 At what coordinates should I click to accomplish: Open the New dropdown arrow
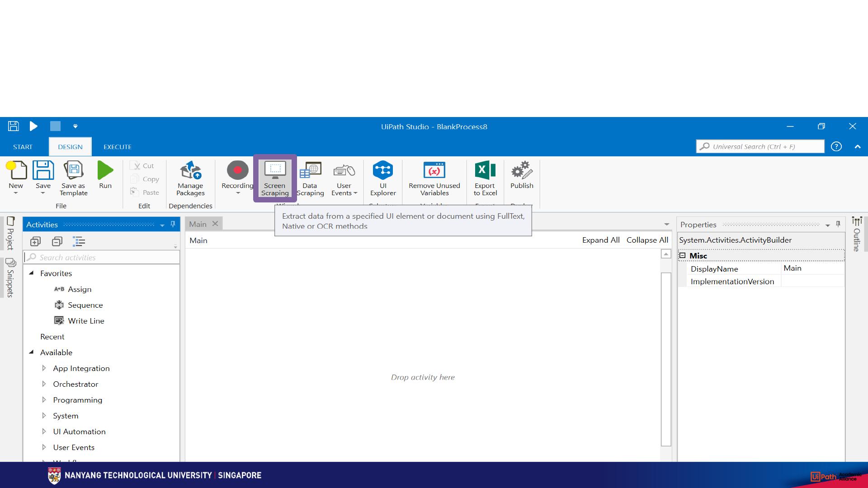tap(16, 193)
